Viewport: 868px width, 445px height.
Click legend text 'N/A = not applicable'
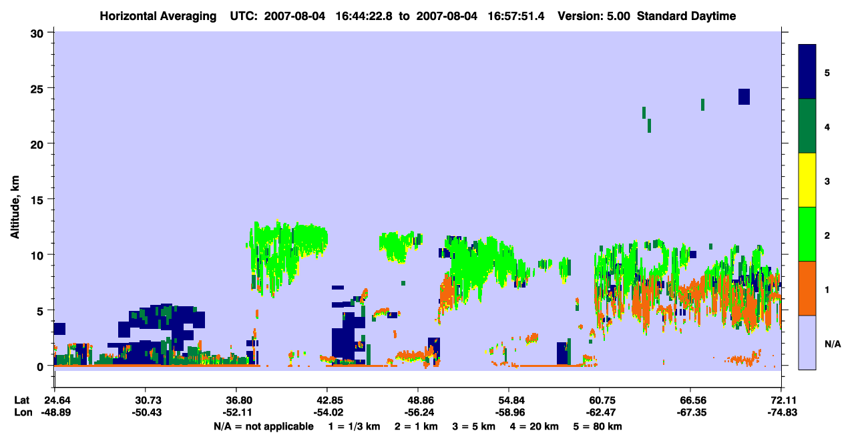pyautogui.click(x=263, y=426)
